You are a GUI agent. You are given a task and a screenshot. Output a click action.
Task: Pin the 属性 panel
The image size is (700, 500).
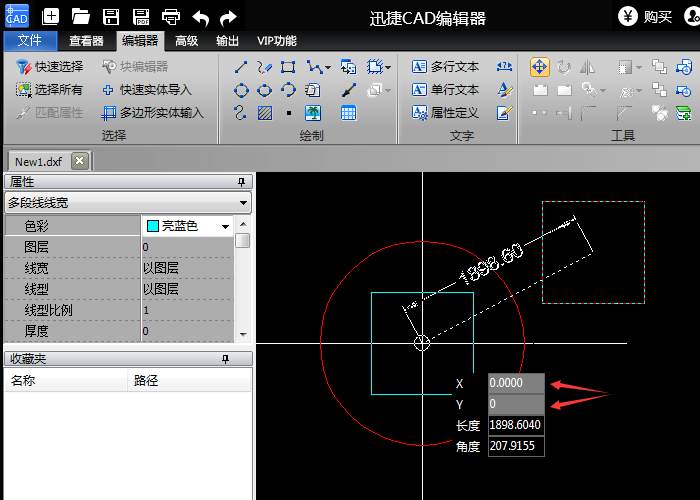pyautogui.click(x=241, y=182)
